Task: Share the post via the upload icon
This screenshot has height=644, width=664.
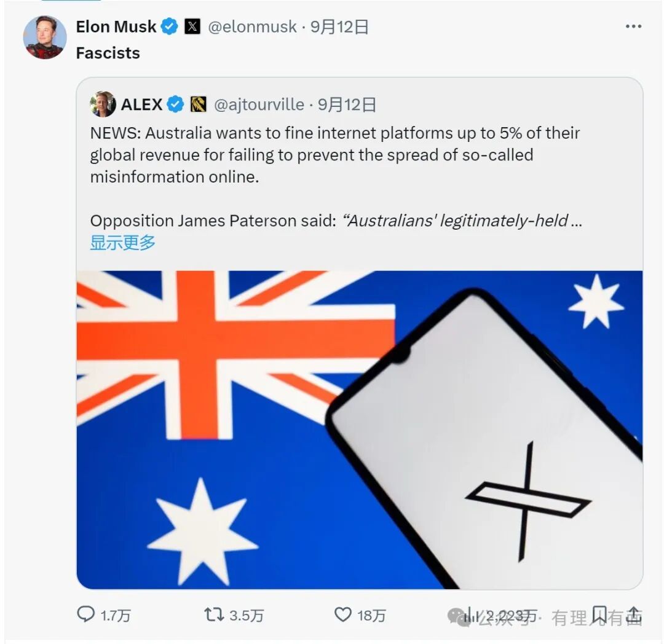Action: (x=634, y=614)
